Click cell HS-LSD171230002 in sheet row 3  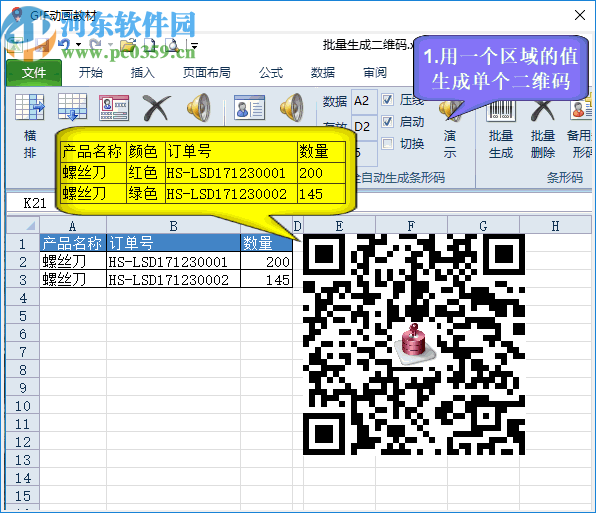point(173,279)
